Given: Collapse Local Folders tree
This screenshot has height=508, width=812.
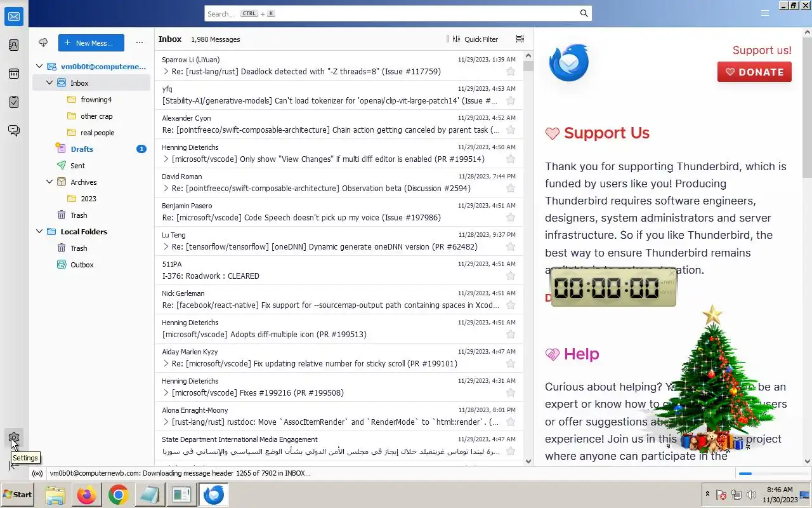Looking at the screenshot, I should [x=39, y=231].
